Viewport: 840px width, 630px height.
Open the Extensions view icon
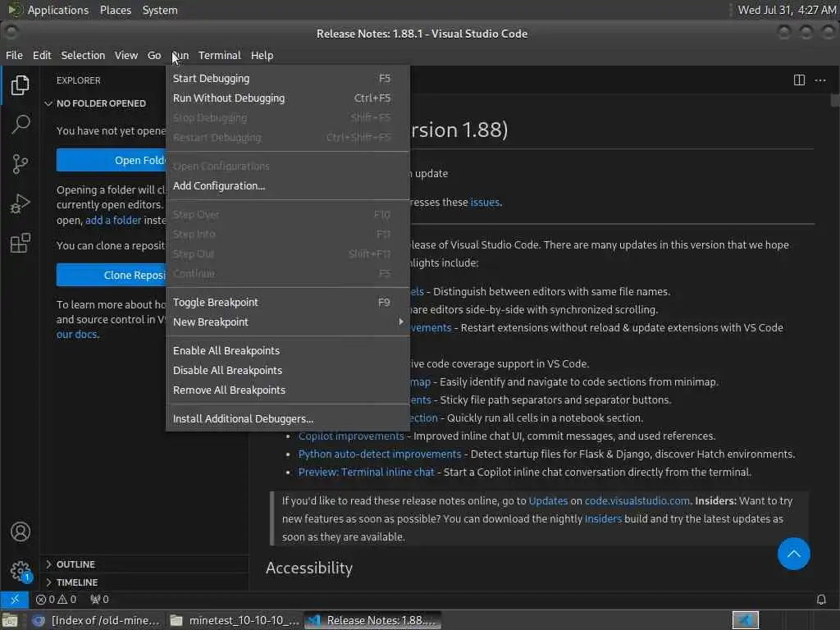tap(20, 243)
